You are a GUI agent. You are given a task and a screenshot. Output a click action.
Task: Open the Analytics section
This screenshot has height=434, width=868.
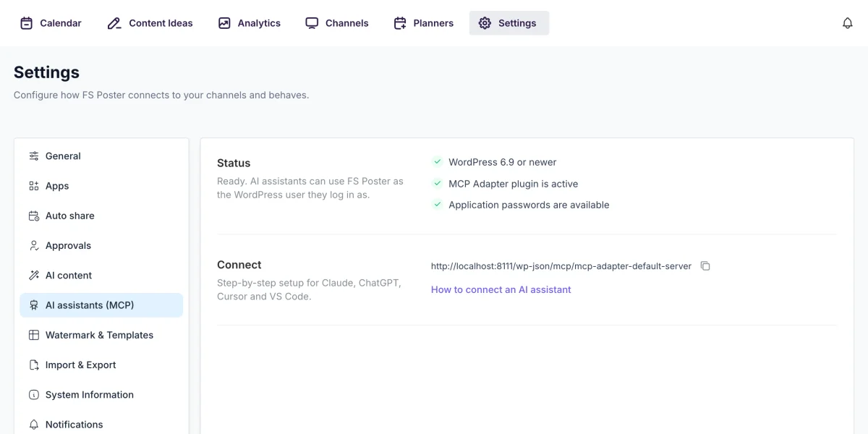tap(249, 23)
